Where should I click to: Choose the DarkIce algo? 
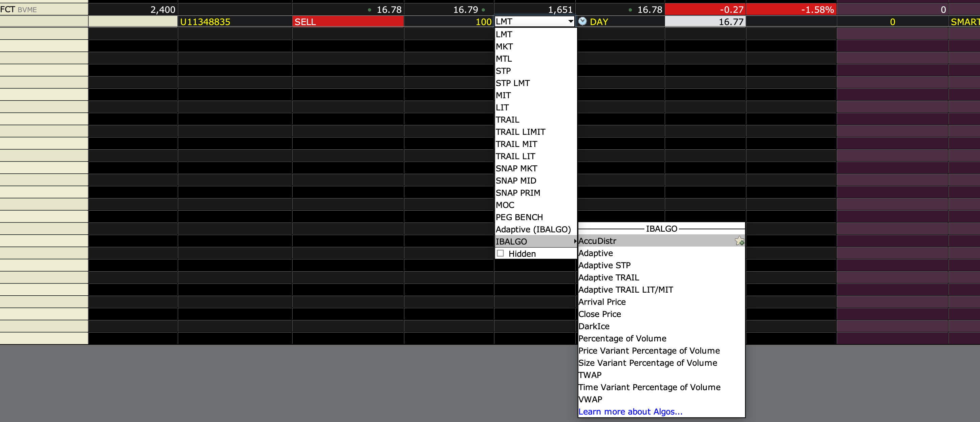[594, 326]
